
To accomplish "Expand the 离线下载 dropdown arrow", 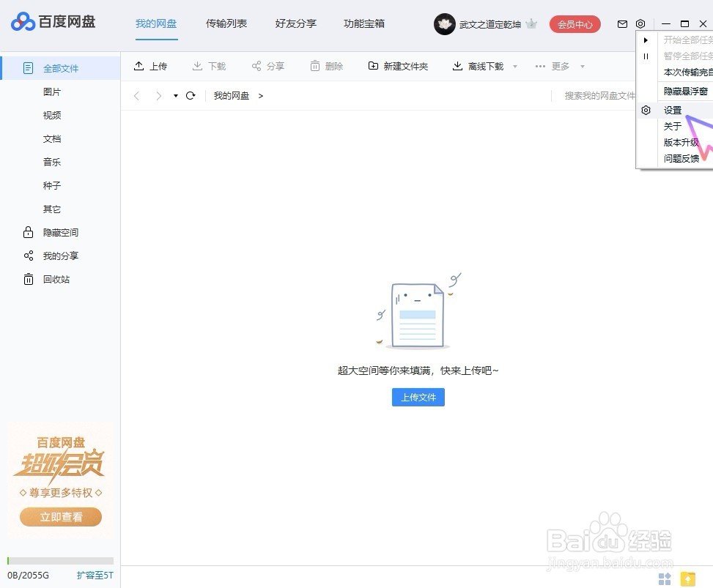I will pos(515,66).
